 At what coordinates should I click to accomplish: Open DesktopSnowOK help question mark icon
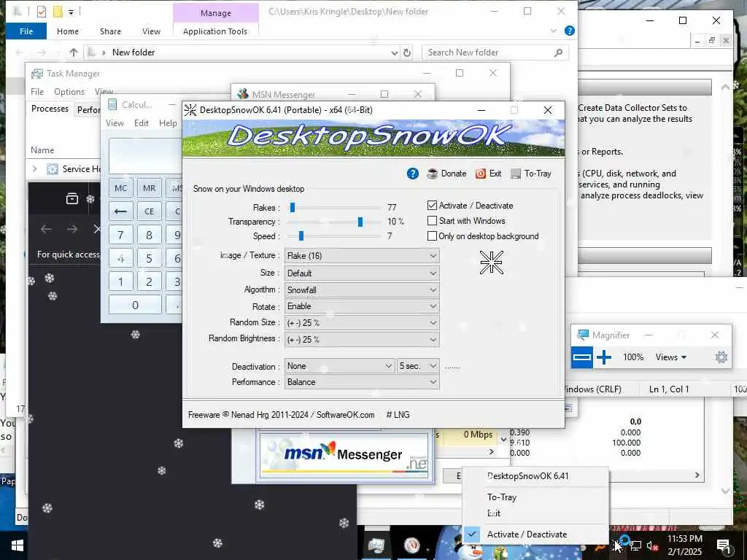point(413,174)
